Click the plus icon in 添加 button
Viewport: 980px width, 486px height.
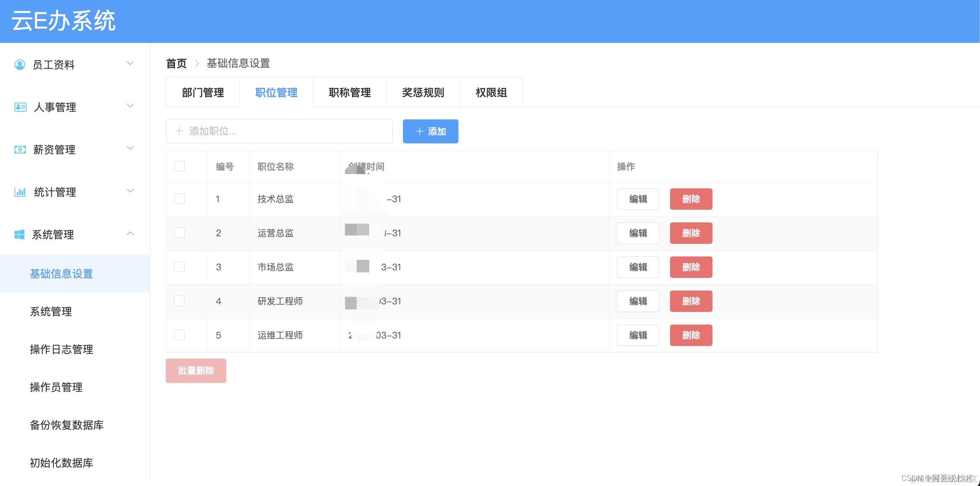click(419, 131)
